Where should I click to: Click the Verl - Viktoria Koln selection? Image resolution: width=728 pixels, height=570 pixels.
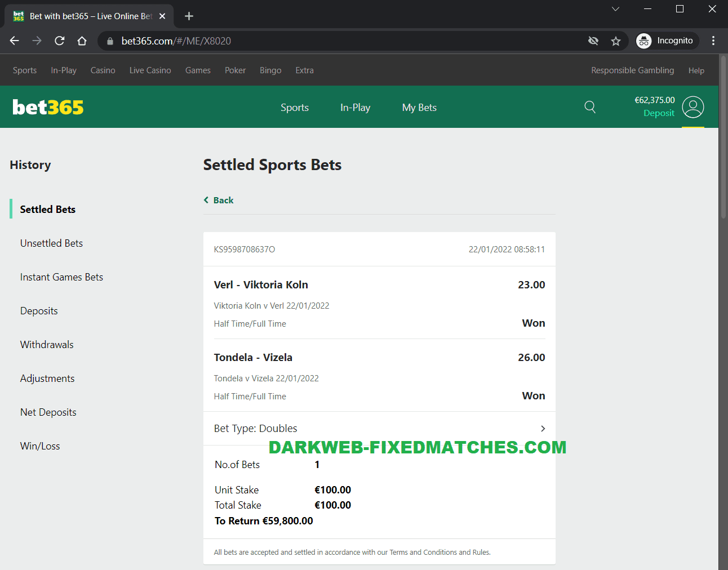261,285
